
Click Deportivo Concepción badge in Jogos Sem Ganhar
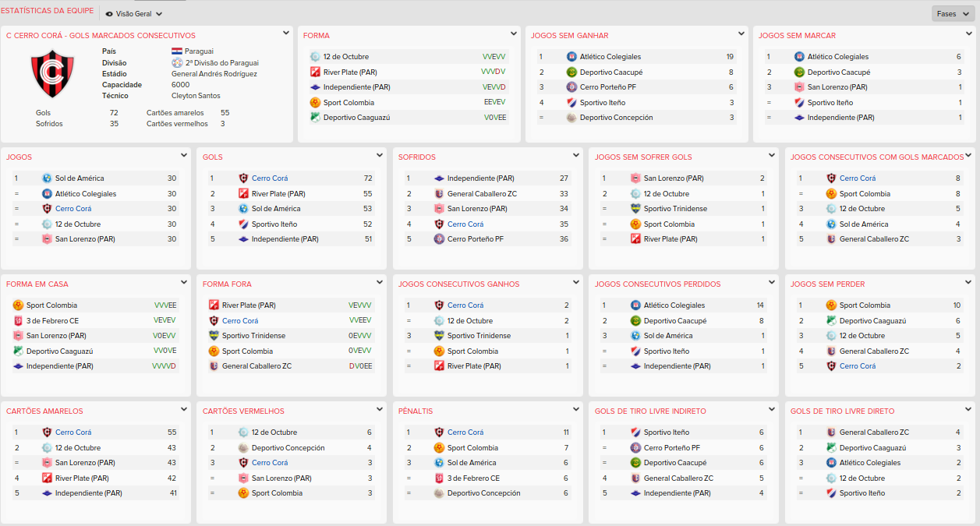pos(571,118)
